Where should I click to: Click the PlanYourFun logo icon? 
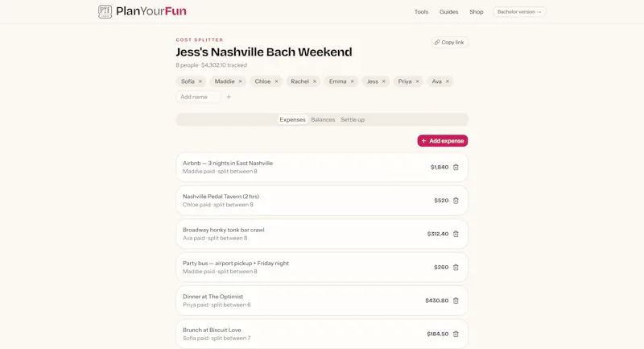105,11
